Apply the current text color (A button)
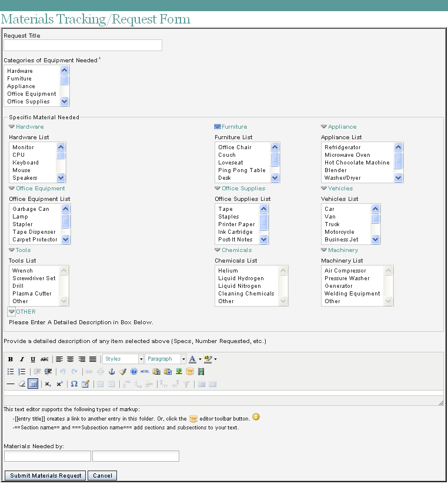The height and width of the screenshot is (484, 448). tap(192, 359)
